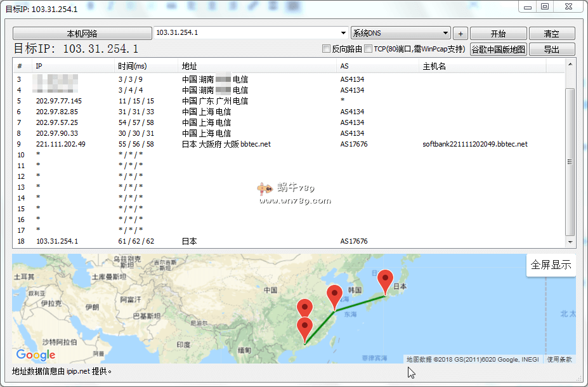Click the plus button beside DNS dropdown

click(x=461, y=34)
